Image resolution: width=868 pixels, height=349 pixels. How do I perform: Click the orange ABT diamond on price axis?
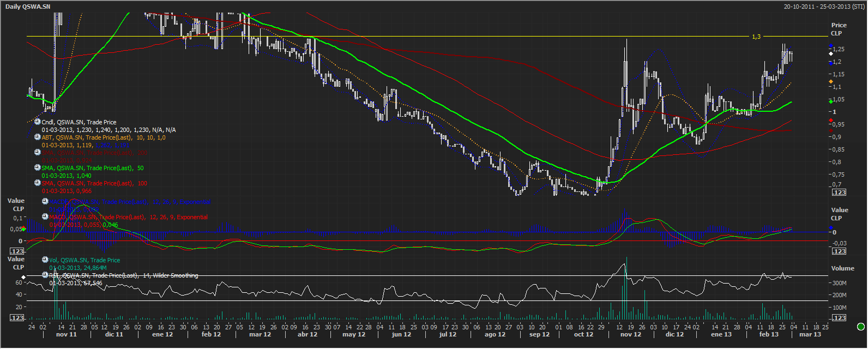pyautogui.click(x=831, y=82)
